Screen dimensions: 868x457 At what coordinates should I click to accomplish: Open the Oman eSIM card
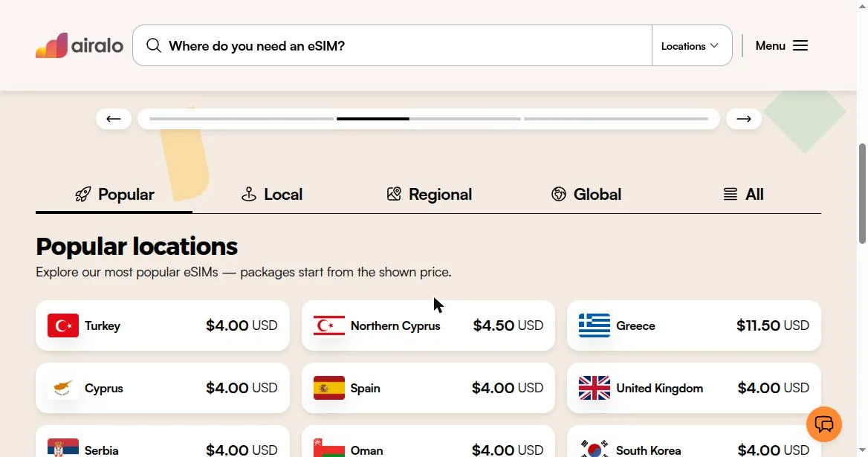point(429,441)
